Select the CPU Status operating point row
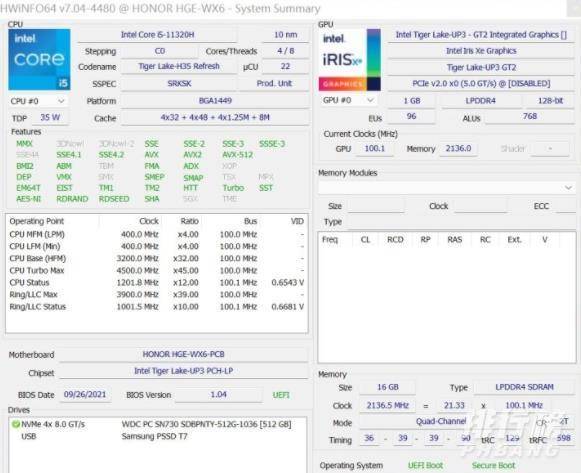581x473 pixels. tap(157, 283)
